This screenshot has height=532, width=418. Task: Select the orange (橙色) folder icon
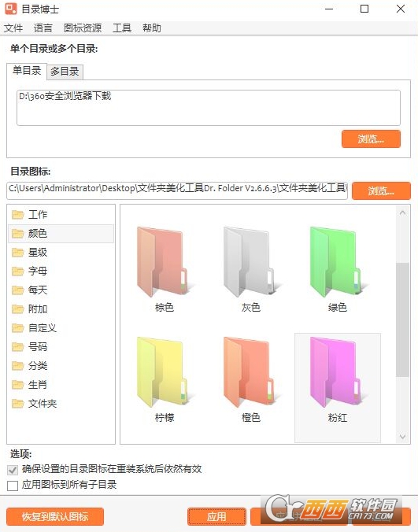(251, 372)
